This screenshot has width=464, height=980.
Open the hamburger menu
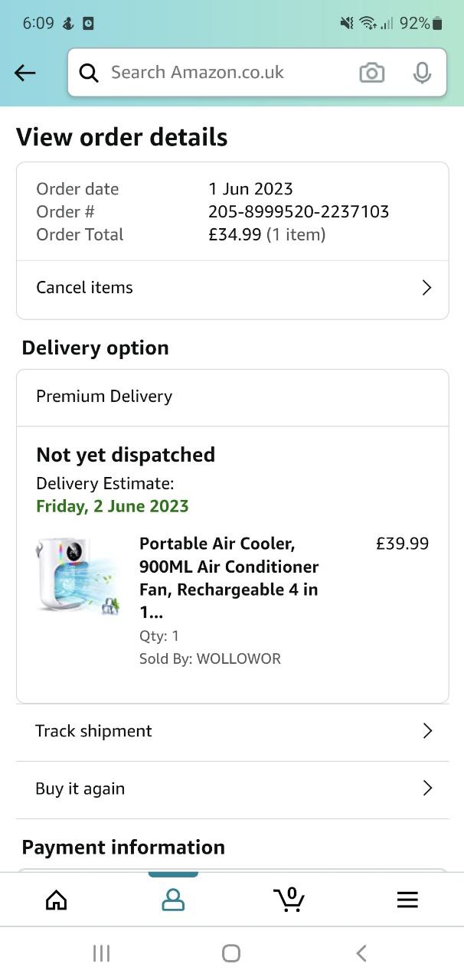click(407, 900)
